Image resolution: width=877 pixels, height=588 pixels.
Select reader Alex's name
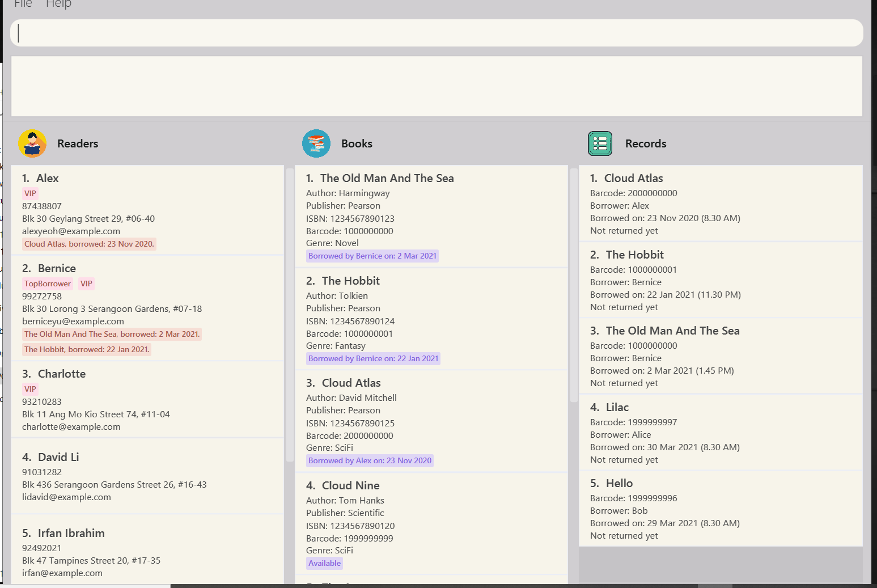tap(48, 178)
